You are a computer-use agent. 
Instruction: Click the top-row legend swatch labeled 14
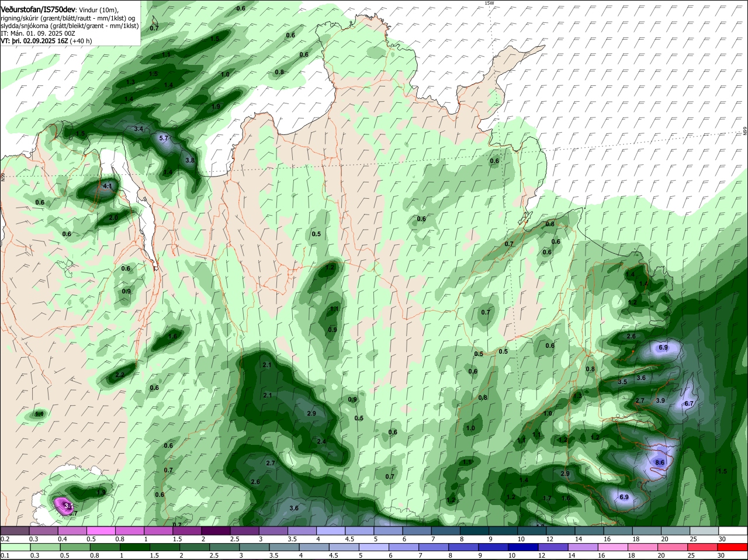[x=589, y=530]
